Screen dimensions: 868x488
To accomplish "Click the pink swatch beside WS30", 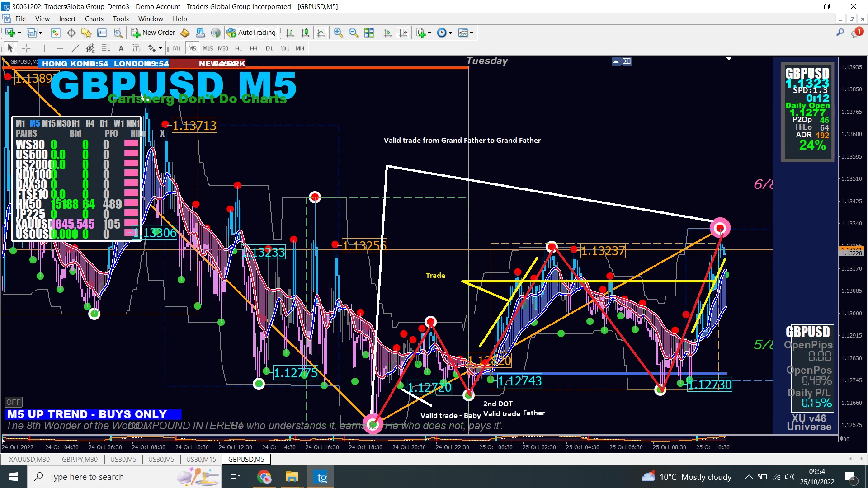I will click(131, 144).
